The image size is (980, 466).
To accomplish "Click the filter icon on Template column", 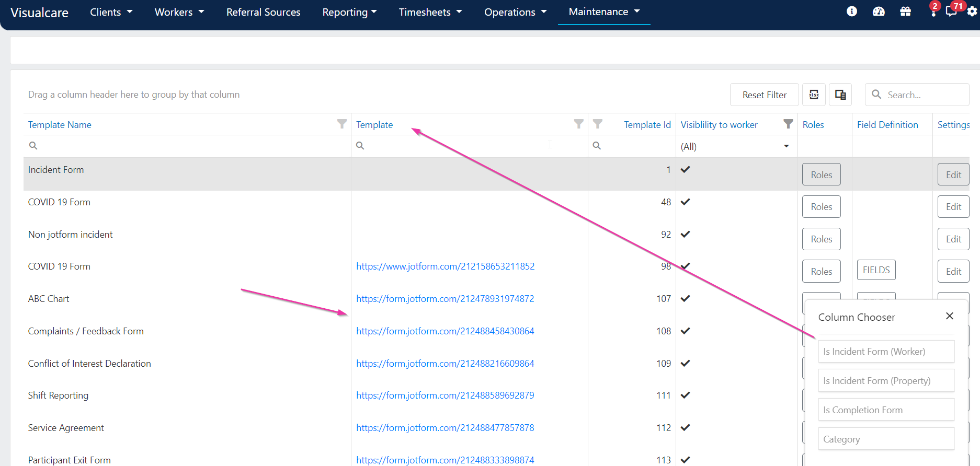I will (579, 124).
